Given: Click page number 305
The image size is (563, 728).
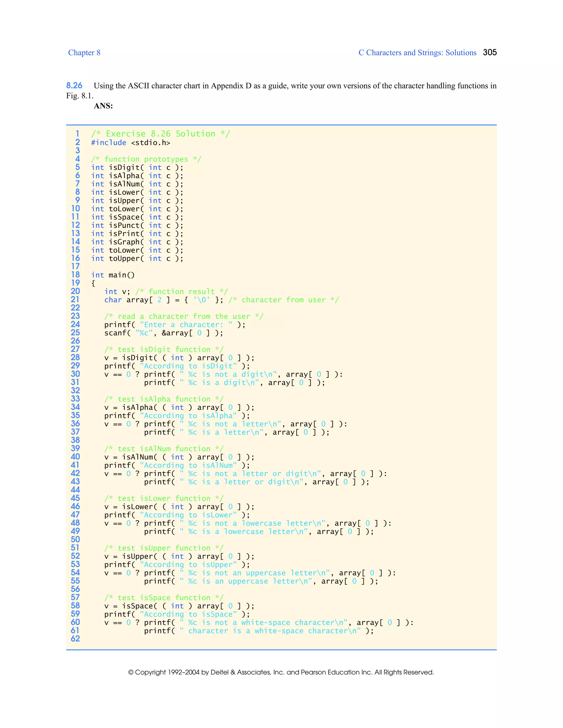Looking at the screenshot, I should [x=490, y=52].
